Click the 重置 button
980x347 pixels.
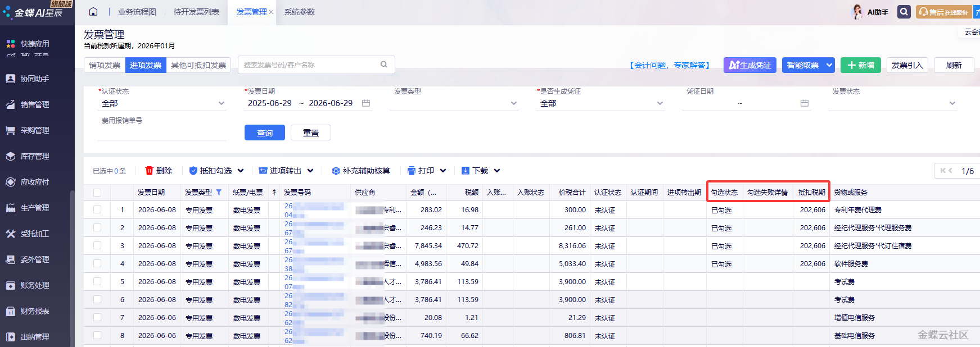pos(311,133)
